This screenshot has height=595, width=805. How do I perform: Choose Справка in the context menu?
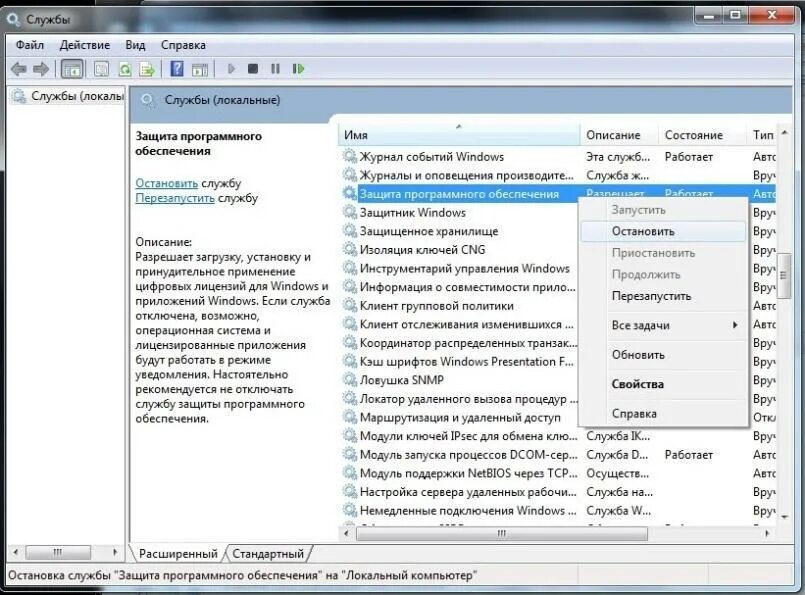pyautogui.click(x=663, y=413)
